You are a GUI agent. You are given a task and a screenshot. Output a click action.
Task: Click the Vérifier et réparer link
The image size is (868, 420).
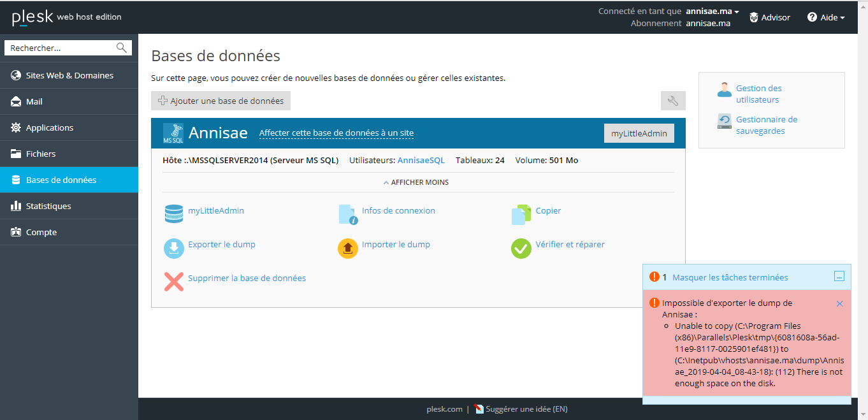pos(570,244)
